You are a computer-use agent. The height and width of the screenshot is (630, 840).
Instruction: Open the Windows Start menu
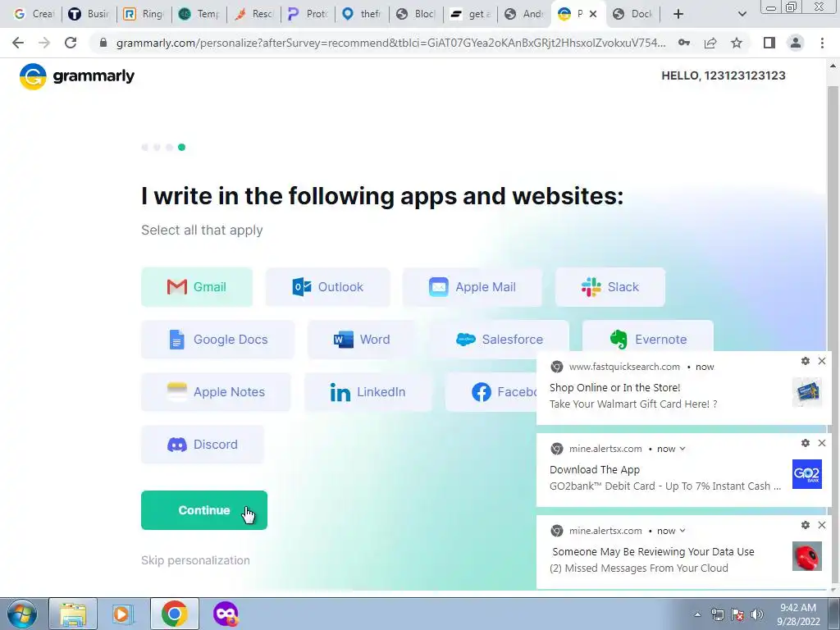coord(21,614)
